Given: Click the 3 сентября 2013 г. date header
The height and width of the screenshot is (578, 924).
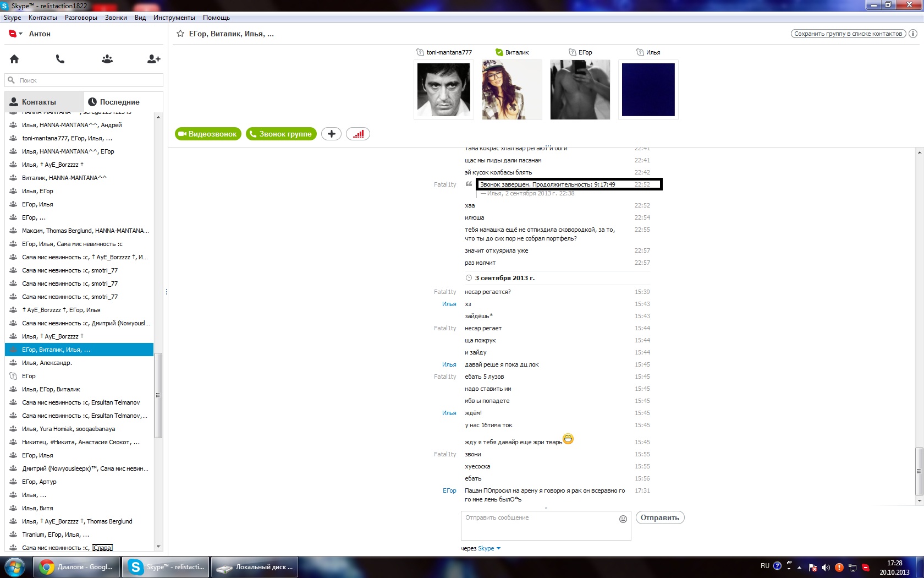Looking at the screenshot, I should pos(504,278).
